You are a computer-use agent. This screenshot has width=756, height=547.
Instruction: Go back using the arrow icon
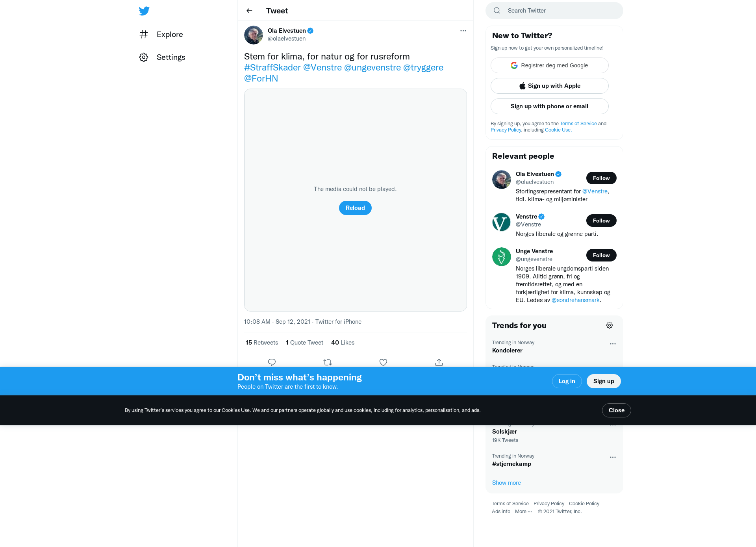pyautogui.click(x=249, y=11)
